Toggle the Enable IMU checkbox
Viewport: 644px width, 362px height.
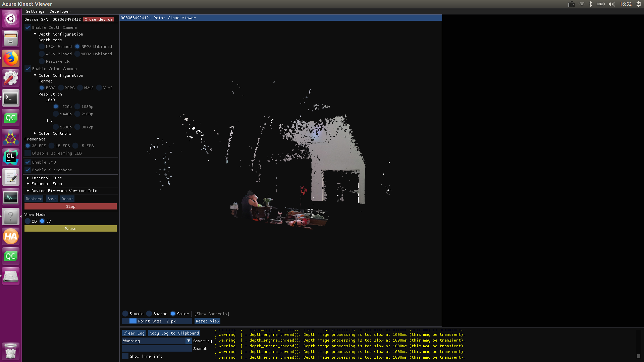tap(28, 162)
